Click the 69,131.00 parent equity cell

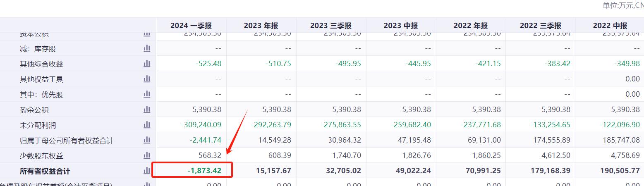coord(485,141)
